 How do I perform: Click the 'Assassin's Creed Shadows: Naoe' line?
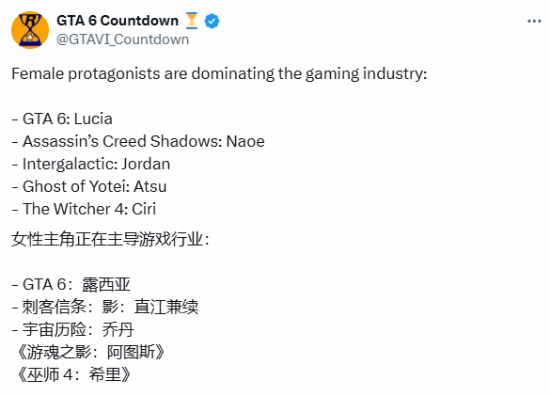138,141
